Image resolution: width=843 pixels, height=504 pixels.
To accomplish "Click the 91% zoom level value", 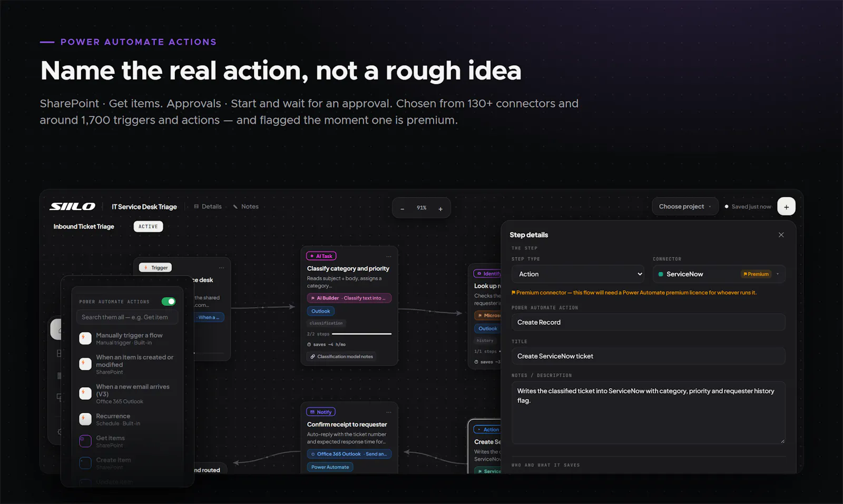I will [x=421, y=208].
